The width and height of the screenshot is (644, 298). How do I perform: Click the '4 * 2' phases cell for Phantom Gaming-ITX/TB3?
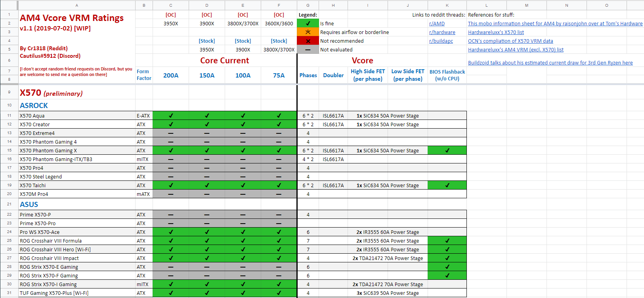point(308,159)
